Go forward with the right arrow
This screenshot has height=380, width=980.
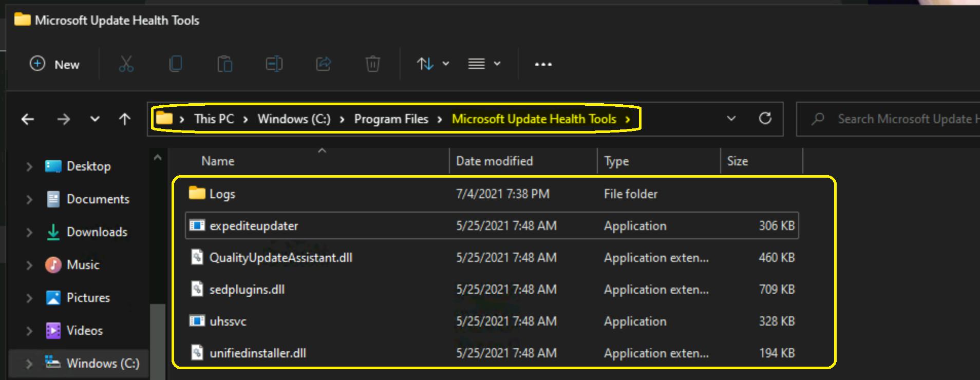[x=63, y=119]
